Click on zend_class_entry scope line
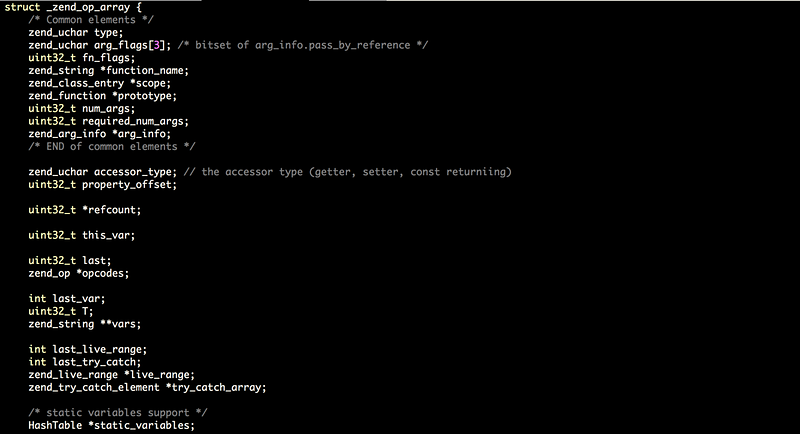This screenshot has height=434, width=800. pos(100,83)
